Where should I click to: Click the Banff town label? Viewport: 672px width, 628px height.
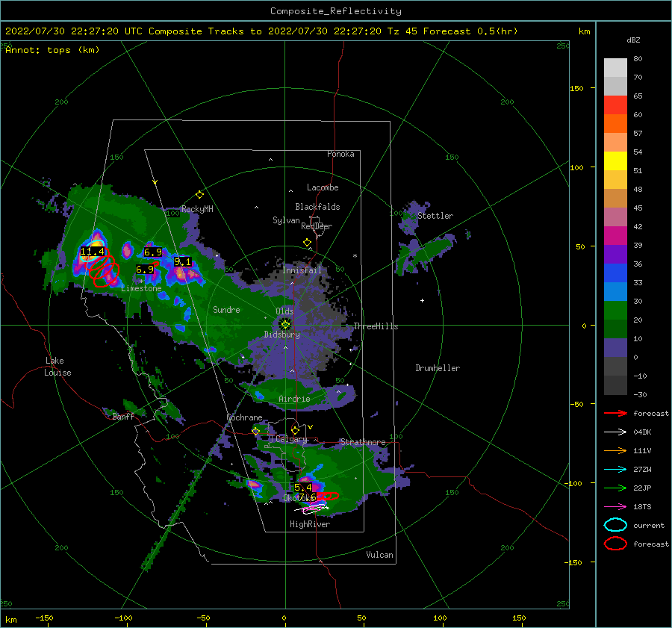[x=123, y=416]
